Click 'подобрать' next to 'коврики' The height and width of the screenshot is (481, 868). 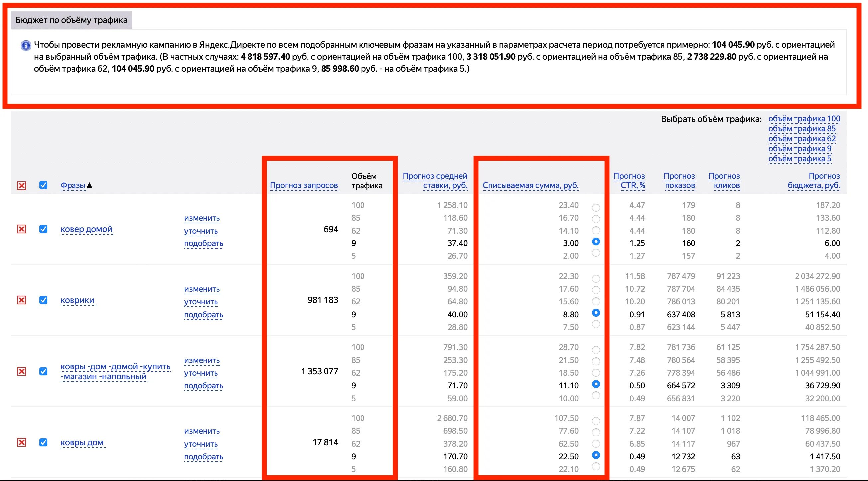click(204, 315)
